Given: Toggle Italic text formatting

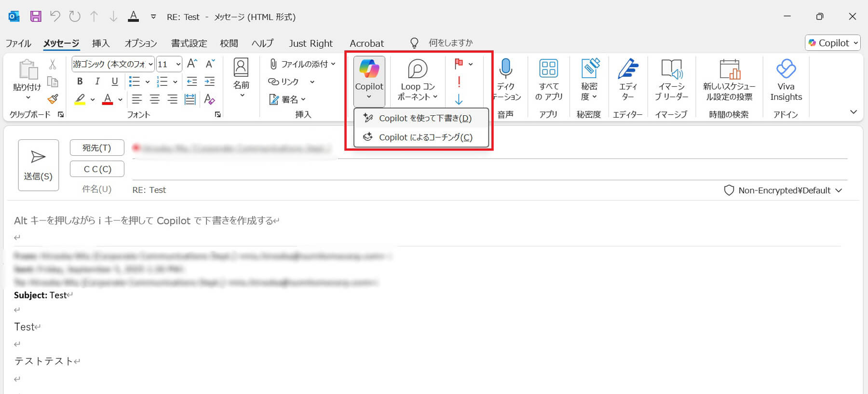Looking at the screenshot, I should click(x=97, y=82).
